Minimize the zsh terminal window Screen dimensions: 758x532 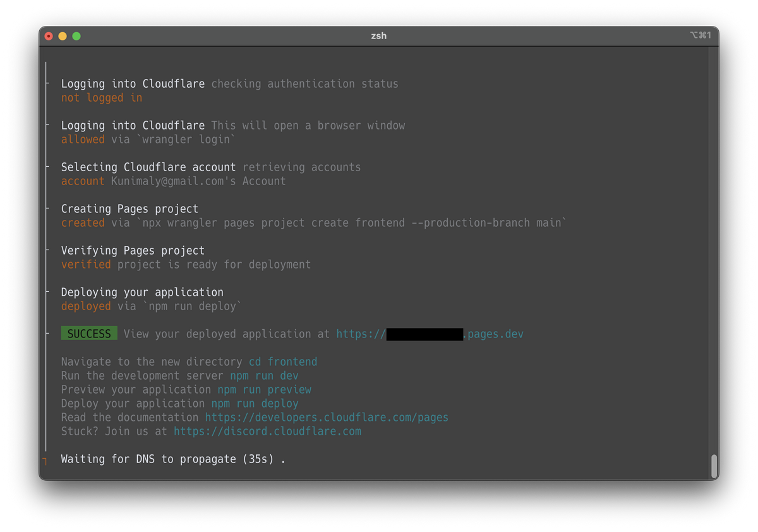tap(63, 36)
